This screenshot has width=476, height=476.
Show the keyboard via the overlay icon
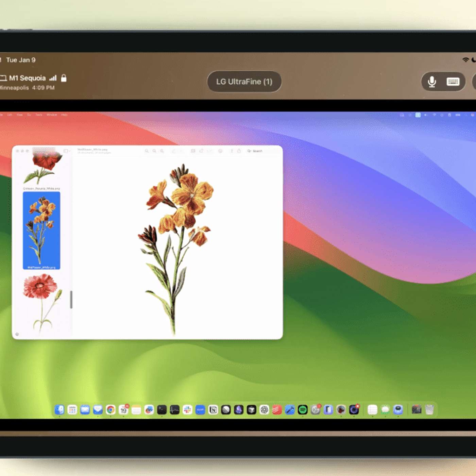[453, 82]
